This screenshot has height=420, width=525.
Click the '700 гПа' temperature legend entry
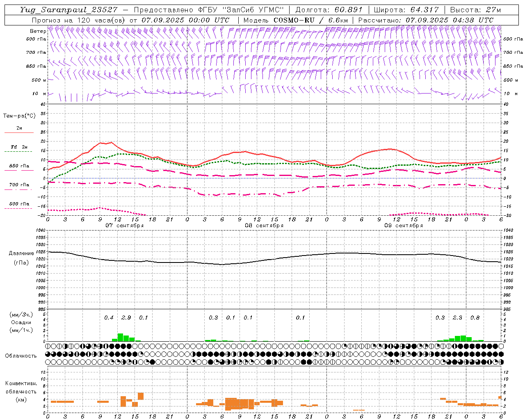pyautogui.click(x=19, y=185)
